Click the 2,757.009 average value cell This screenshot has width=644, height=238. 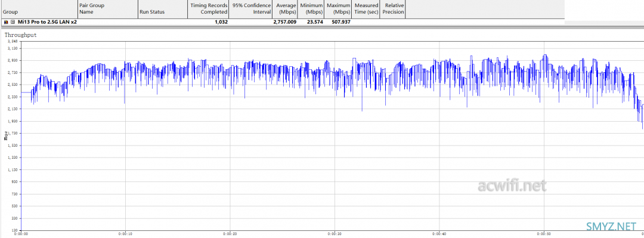285,22
